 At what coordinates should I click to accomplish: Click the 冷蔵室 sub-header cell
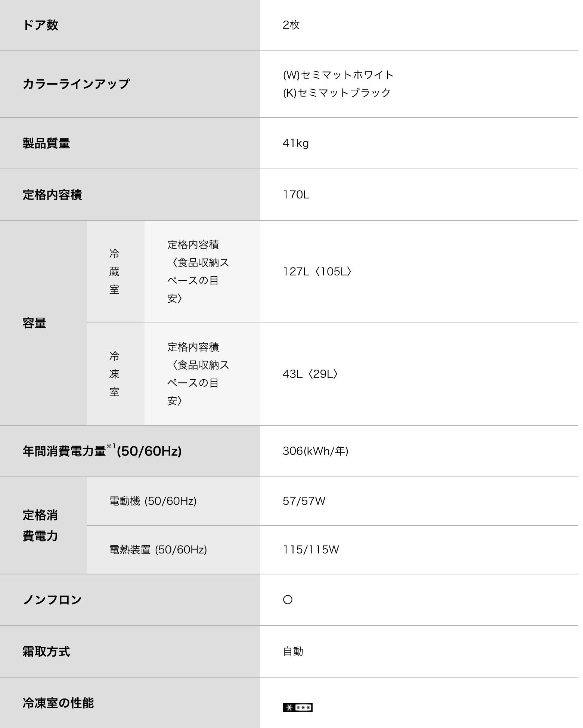click(114, 272)
